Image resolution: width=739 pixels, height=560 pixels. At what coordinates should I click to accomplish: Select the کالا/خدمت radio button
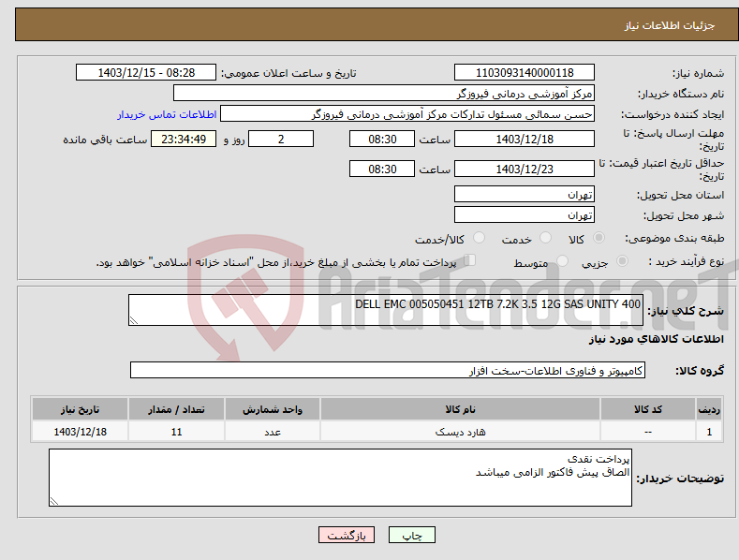pyautogui.click(x=479, y=238)
